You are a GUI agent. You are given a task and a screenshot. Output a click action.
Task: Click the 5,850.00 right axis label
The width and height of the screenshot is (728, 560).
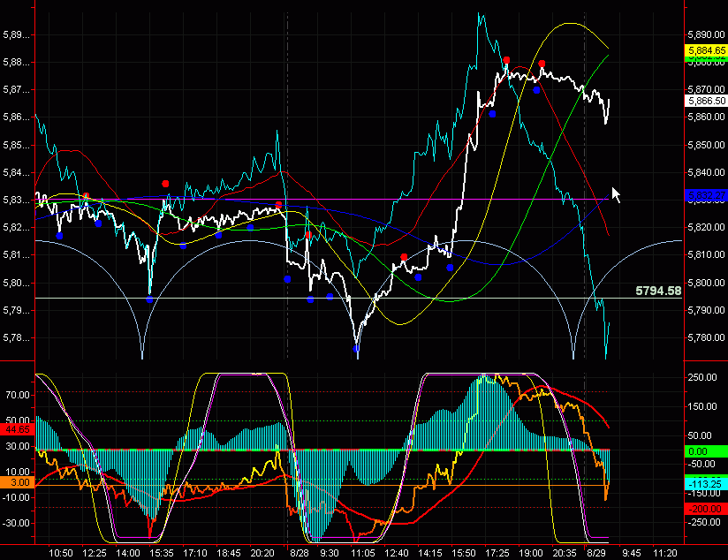(x=706, y=145)
